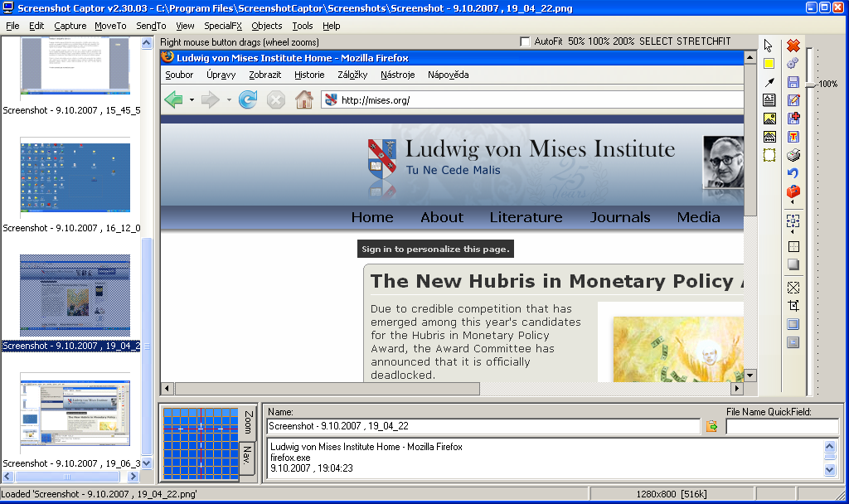This screenshot has width=849, height=504.
Task: Click thumbnail list scroll up arrow
Action: pyautogui.click(x=147, y=43)
